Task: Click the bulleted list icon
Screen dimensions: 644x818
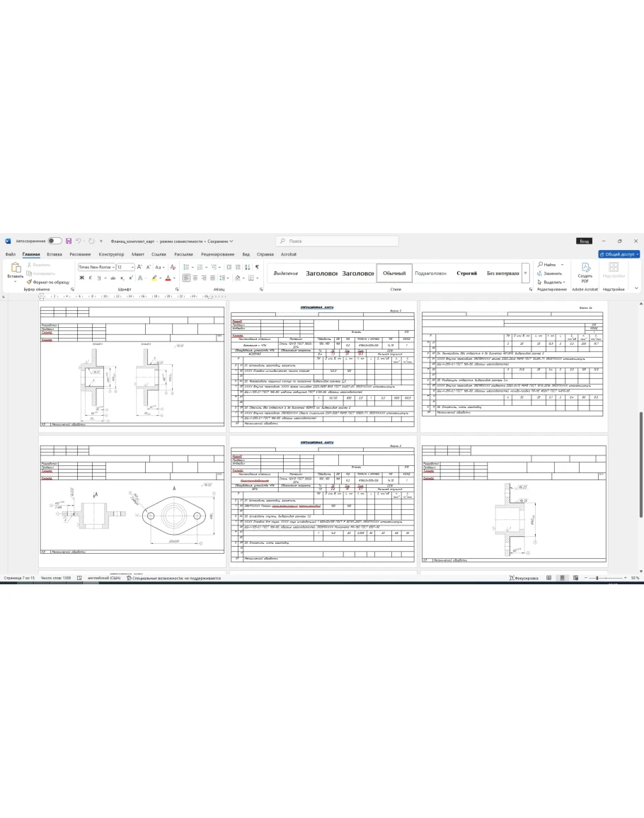Action: (x=185, y=267)
